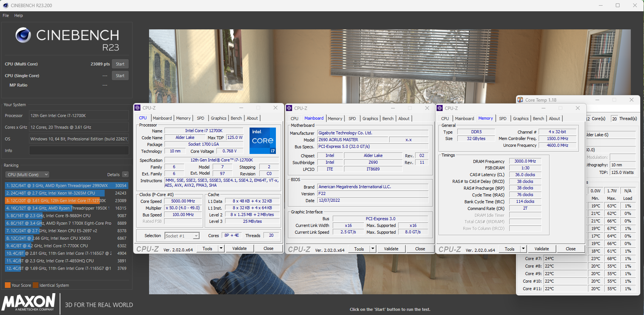The image size is (644, 315).
Task: Click Validate in first CPU-Z window
Action: coord(239,248)
